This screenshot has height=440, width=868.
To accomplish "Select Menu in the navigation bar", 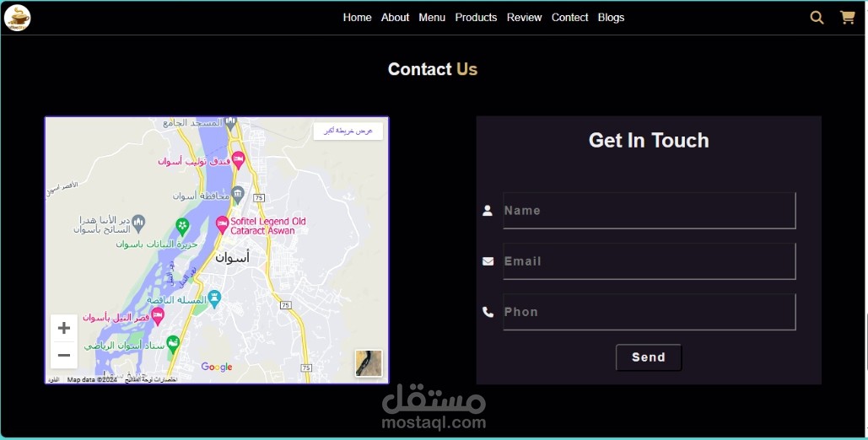I will 432,18.
